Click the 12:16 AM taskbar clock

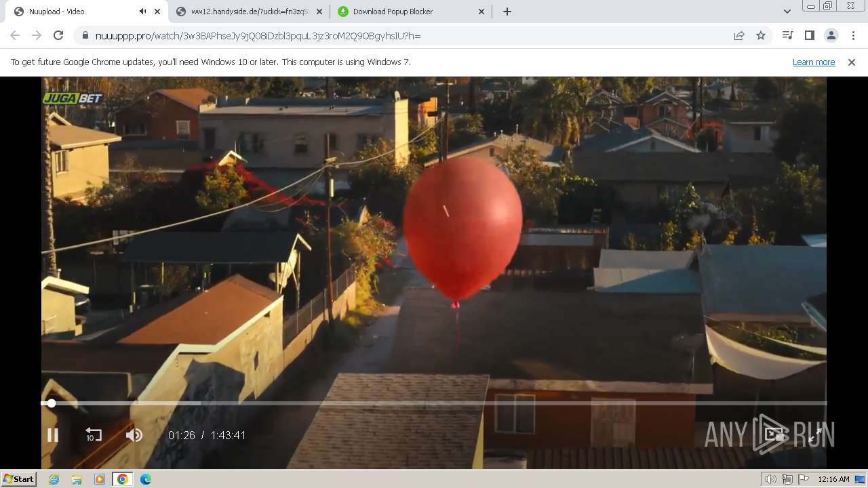point(833,479)
